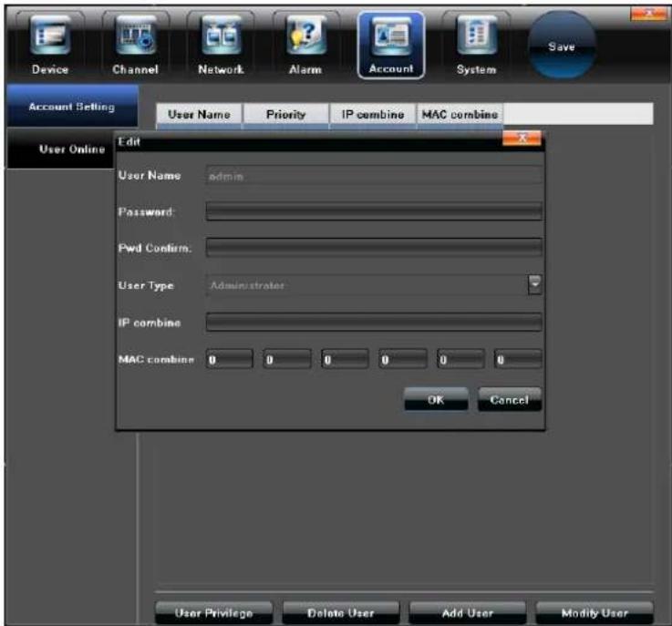Screen dimensions: 672x626
Task: Click the first MAC combine octet field
Action: click(229, 359)
